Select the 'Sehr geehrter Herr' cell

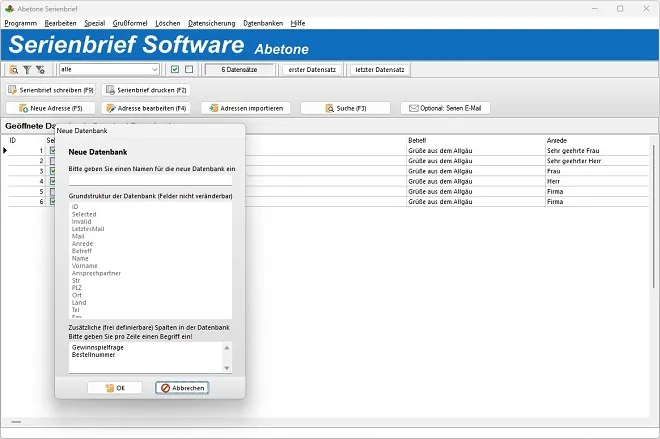coord(598,161)
